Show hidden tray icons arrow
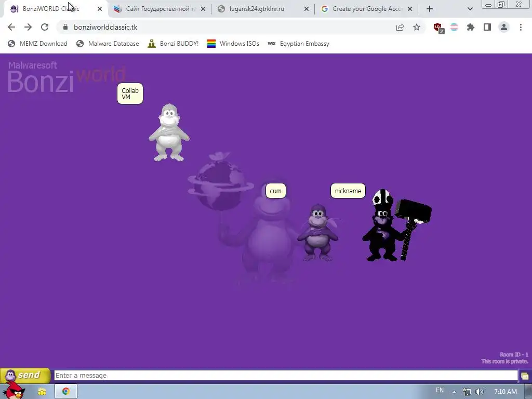 (x=454, y=392)
